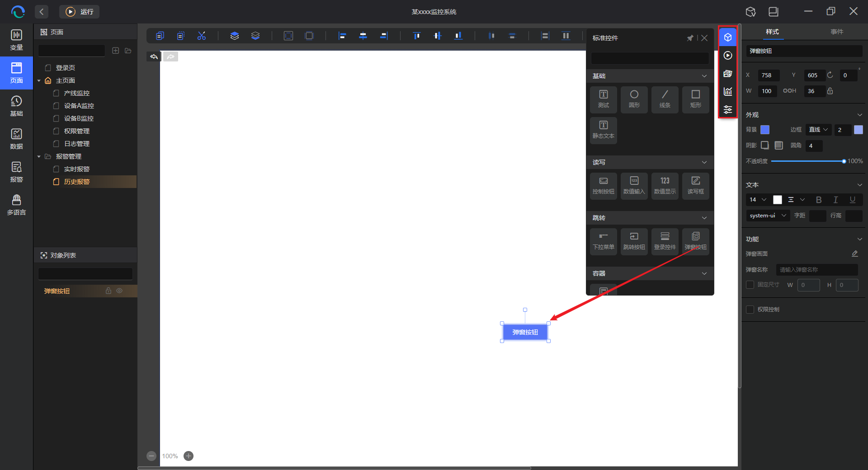Collapse the 文本 text section
The width and height of the screenshot is (868, 470).
(859, 185)
